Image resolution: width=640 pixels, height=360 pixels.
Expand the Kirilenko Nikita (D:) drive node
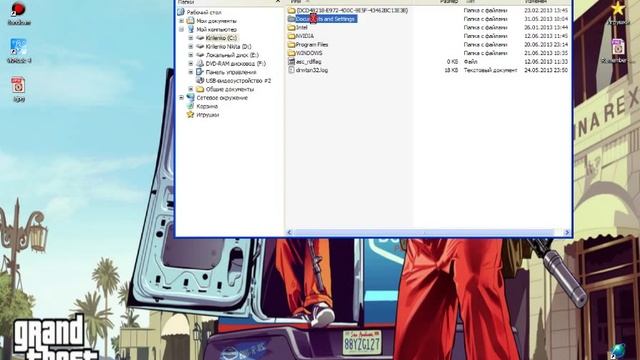click(191, 47)
